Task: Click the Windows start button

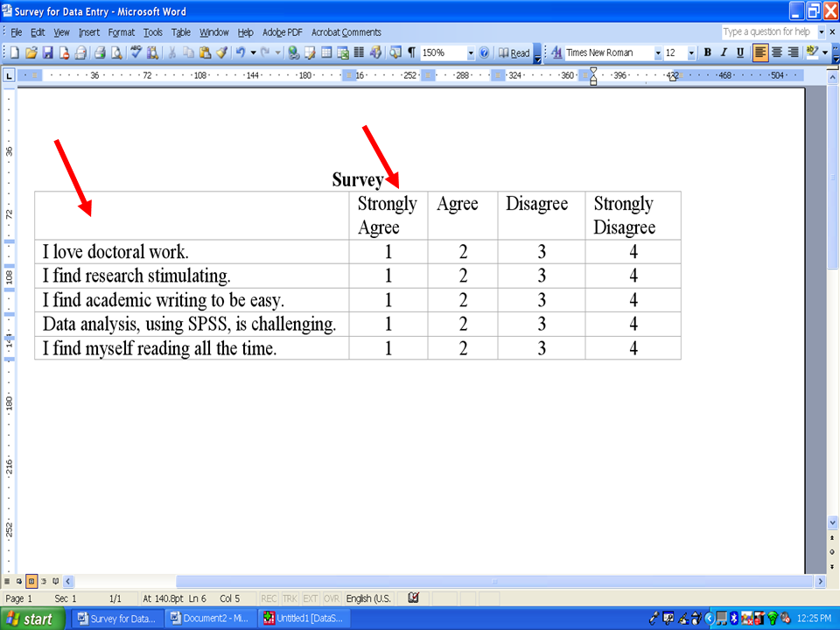Action: 31,619
